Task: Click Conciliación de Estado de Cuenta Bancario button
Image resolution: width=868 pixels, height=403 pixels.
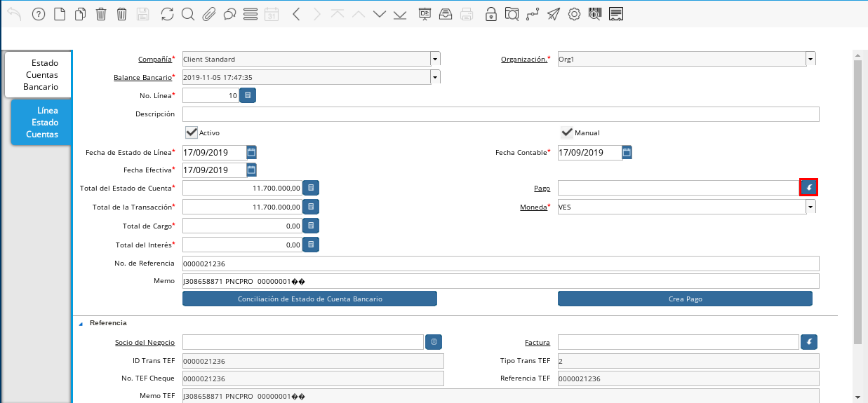Action: point(309,299)
